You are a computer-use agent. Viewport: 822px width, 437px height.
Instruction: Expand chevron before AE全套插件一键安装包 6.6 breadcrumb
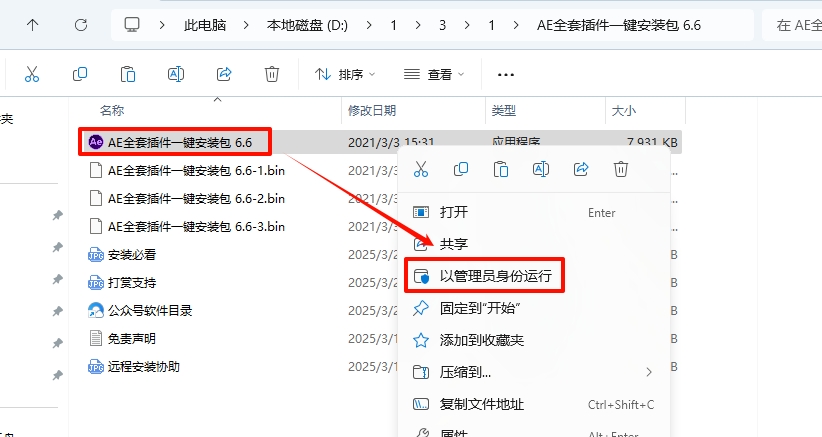[516, 25]
